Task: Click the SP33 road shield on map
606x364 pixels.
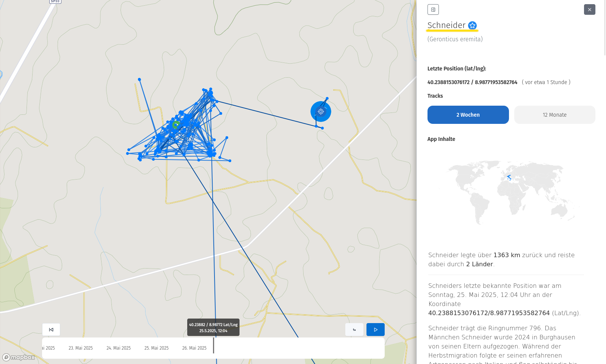Action: (55, 2)
